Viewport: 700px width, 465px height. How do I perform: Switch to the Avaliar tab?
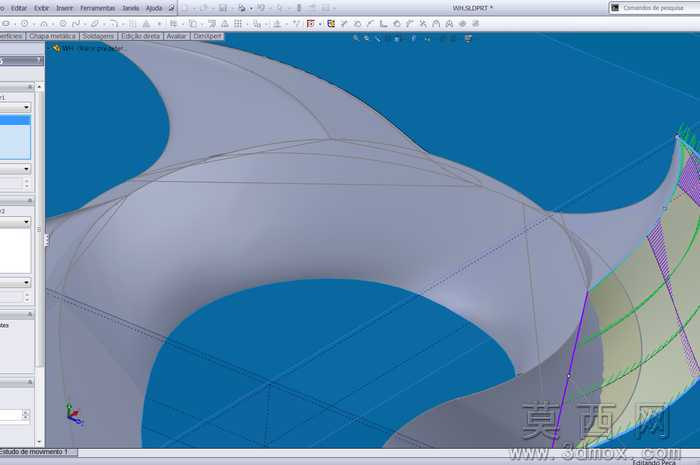tap(176, 36)
